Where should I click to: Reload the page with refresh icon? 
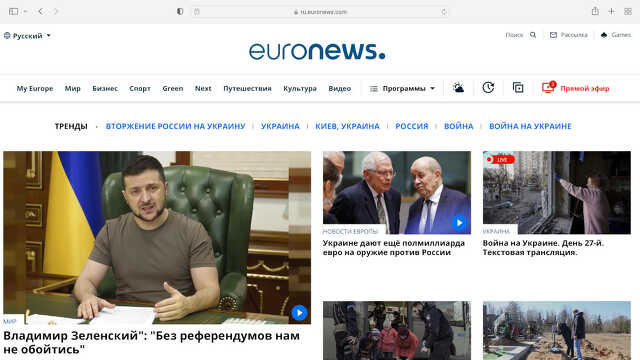tap(444, 12)
